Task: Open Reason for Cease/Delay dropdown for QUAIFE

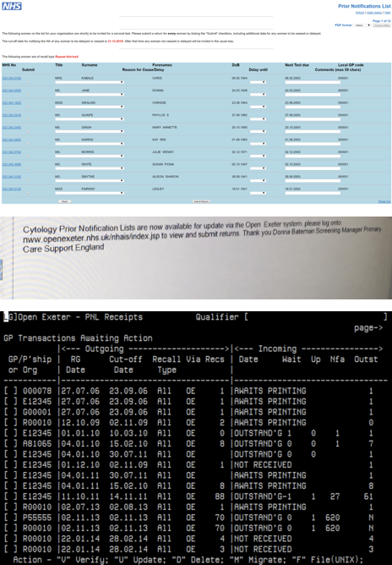Action: (x=90, y=119)
